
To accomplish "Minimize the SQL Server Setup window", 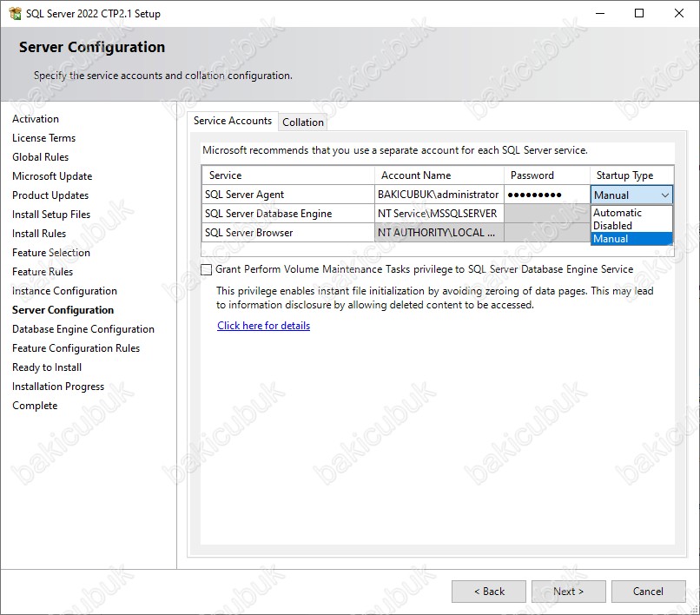I will click(600, 13).
